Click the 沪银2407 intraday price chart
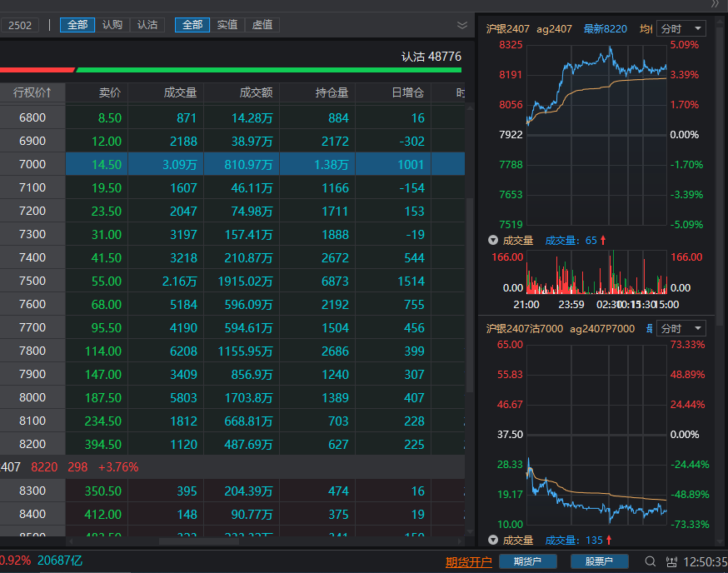 (596, 135)
